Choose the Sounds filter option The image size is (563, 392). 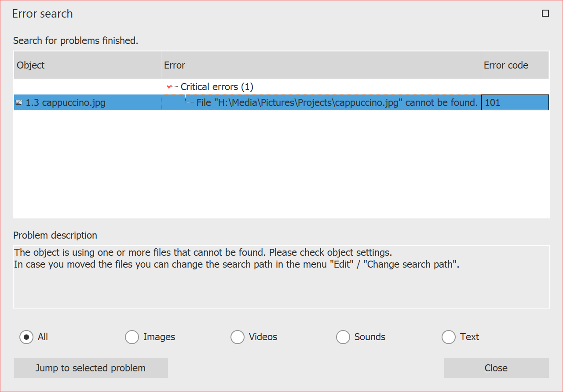(343, 337)
